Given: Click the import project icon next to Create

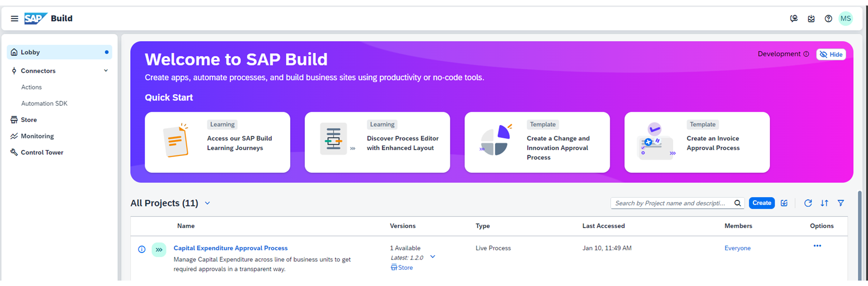Looking at the screenshot, I should pyautogui.click(x=784, y=203).
